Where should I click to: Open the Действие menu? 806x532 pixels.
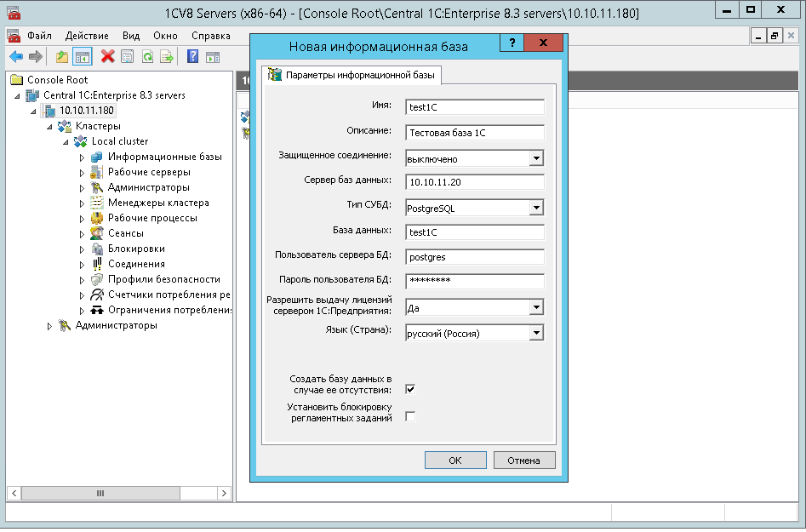point(87,36)
